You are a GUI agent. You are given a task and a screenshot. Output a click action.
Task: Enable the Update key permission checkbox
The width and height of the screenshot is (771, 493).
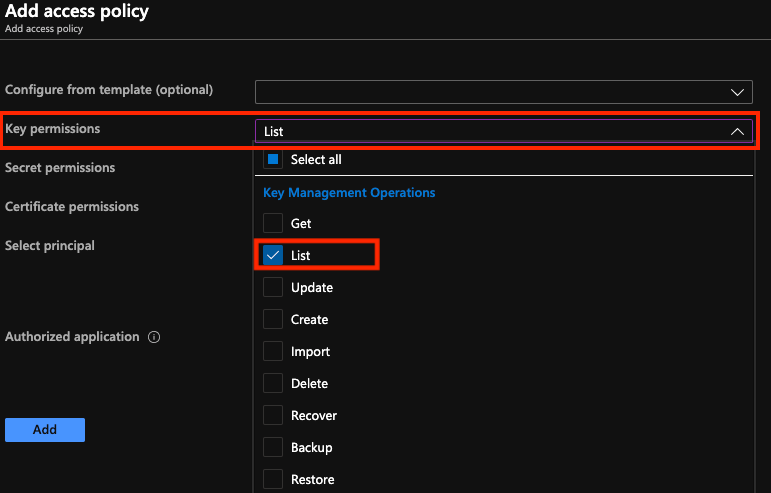click(x=273, y=288)
